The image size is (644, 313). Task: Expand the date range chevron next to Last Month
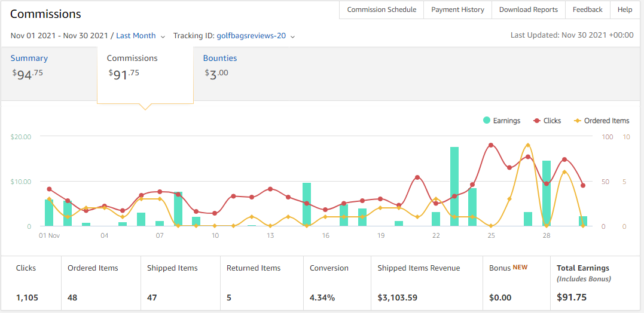pyautogui.click(x=163, y=36)
